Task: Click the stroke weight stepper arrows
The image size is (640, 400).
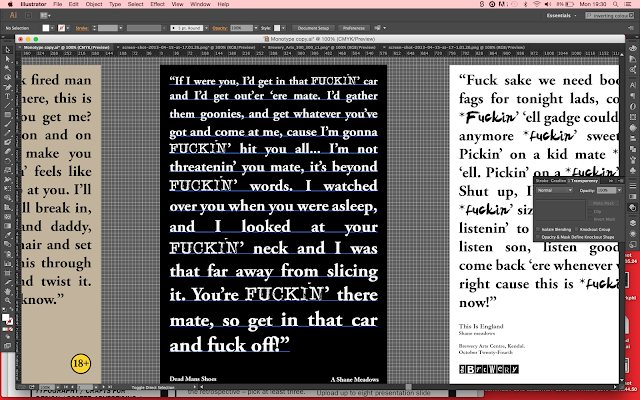Action: pos(94,28)
